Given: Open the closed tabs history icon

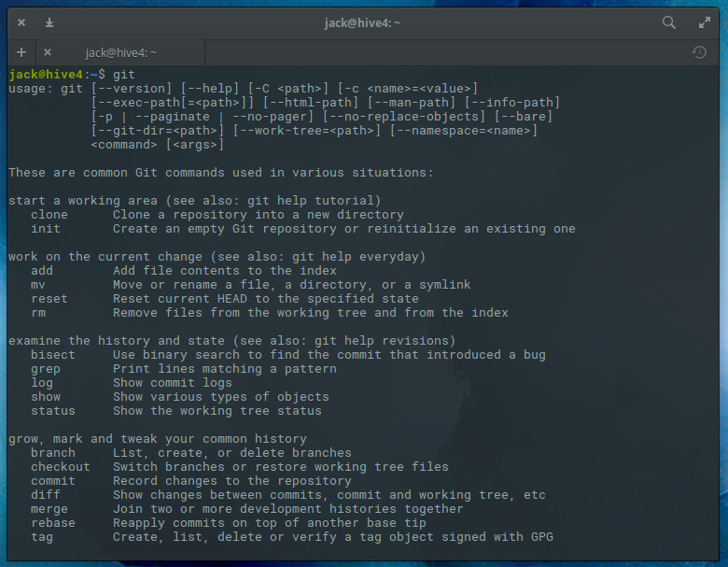Looking at the screenshot, I should pos(699,52).
